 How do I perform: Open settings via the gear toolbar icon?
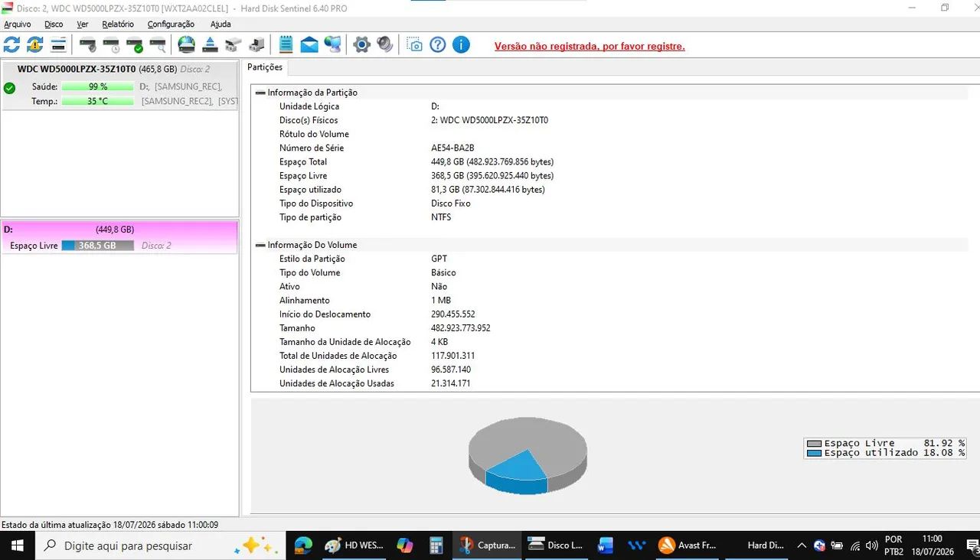coord(362,44)
